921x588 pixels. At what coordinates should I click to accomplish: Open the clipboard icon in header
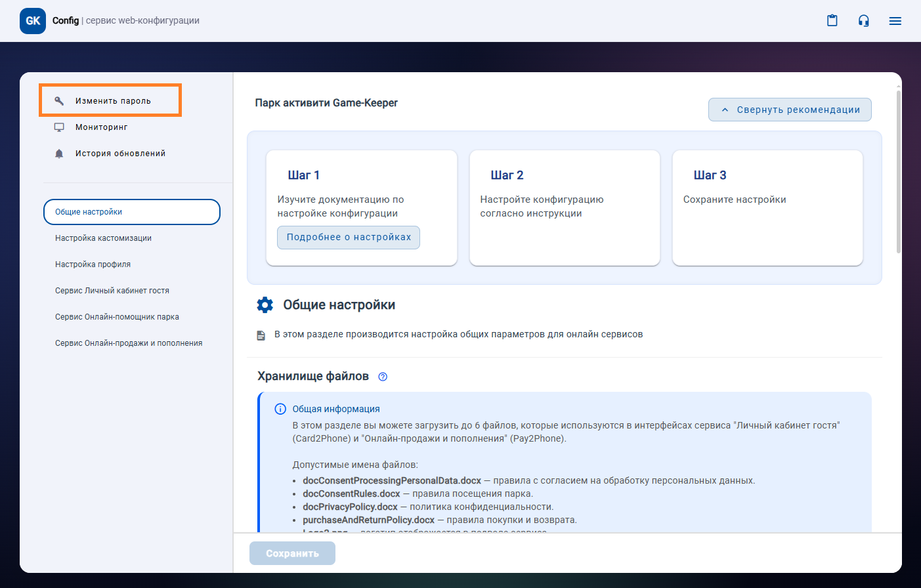832,21
